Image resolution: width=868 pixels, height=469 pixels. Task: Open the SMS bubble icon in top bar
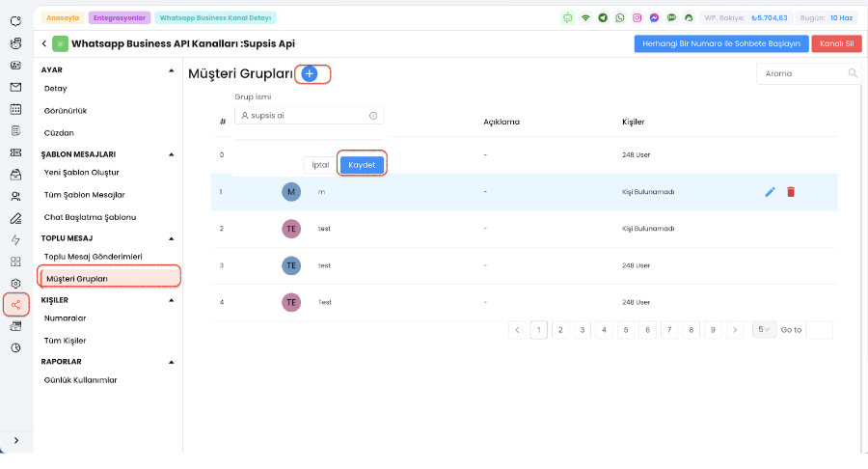(x=671, y=17)
